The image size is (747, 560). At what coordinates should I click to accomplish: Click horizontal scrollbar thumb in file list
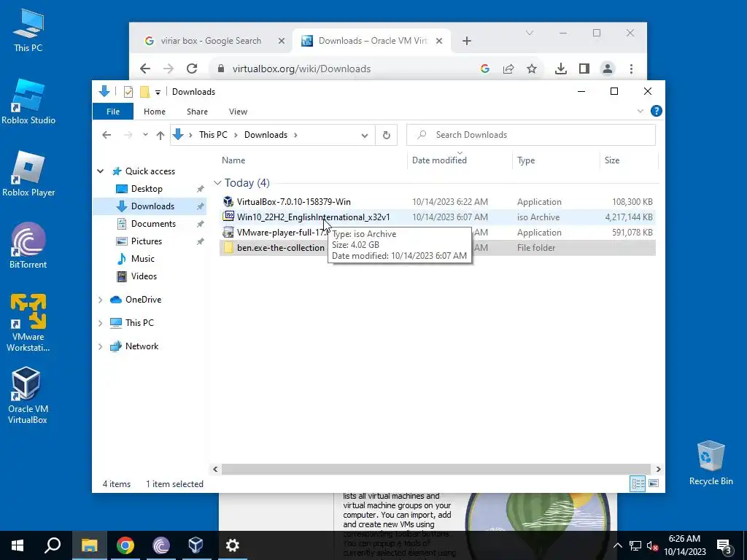point(436,469)
